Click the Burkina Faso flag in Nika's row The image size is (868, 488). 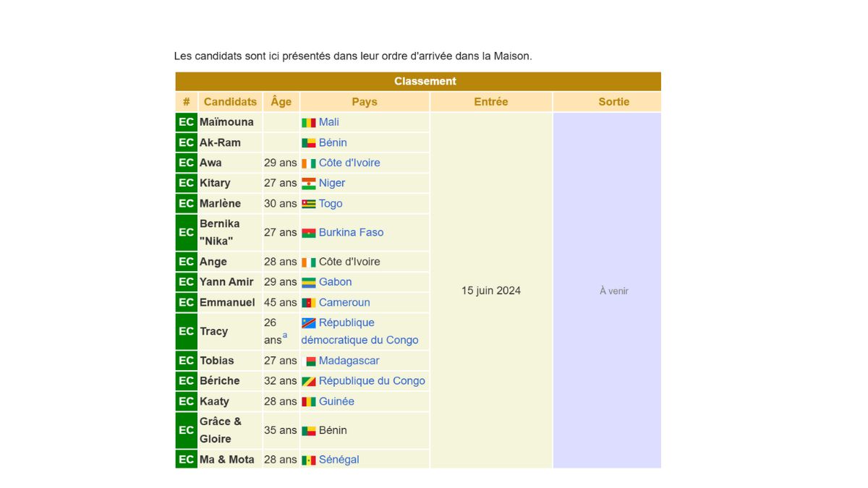coord(310,232)
